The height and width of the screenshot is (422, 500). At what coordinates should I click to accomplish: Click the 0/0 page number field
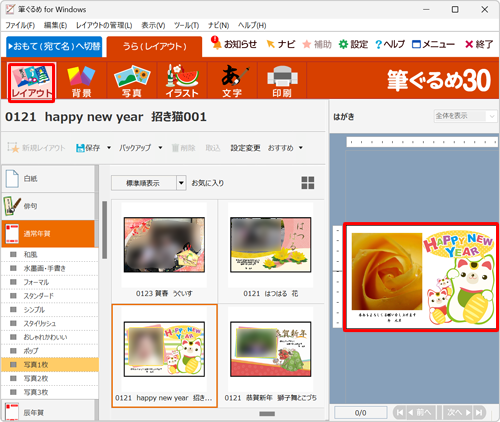[361, 413]
